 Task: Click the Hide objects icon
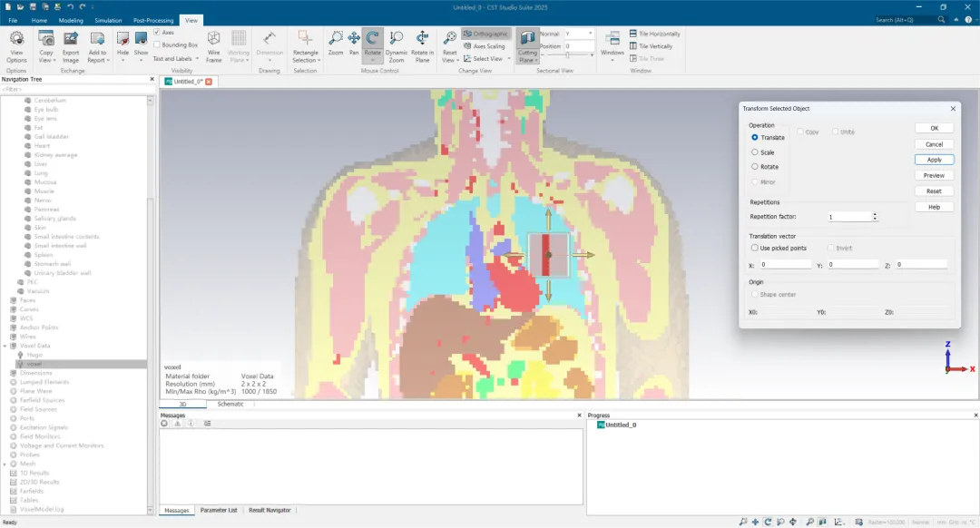coord(122,39)
